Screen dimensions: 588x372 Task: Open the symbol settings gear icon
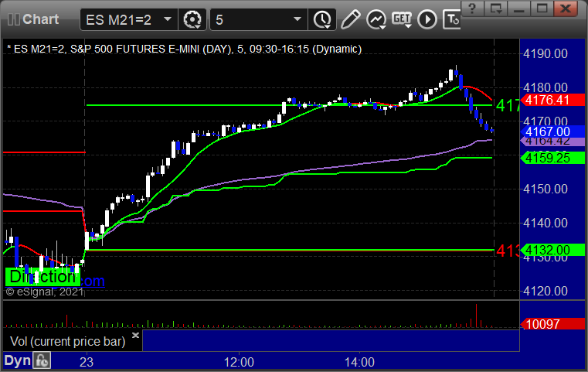tap(192, 19)
